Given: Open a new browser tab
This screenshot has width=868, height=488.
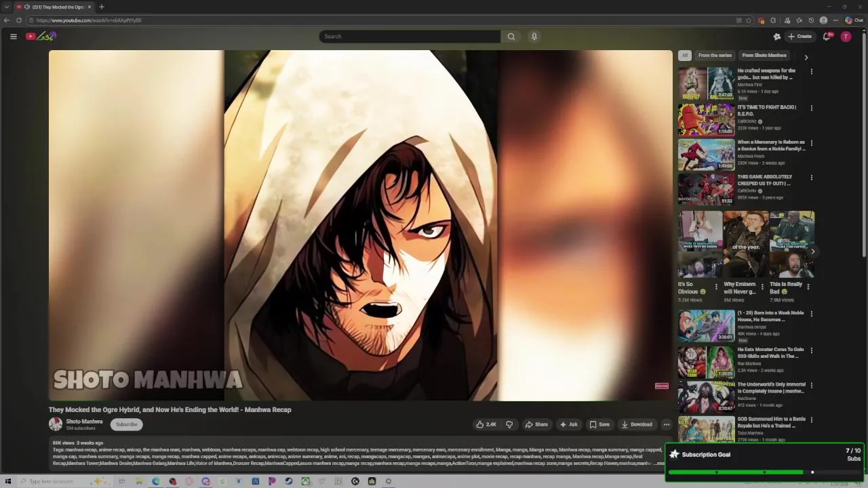Looking at the screenshot, I should tap(102, 7).
